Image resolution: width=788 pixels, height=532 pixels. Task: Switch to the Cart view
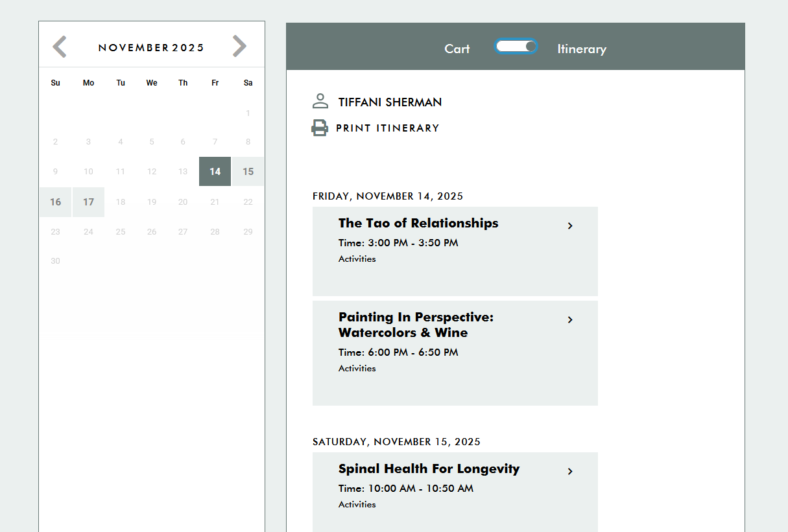point(457,49)
